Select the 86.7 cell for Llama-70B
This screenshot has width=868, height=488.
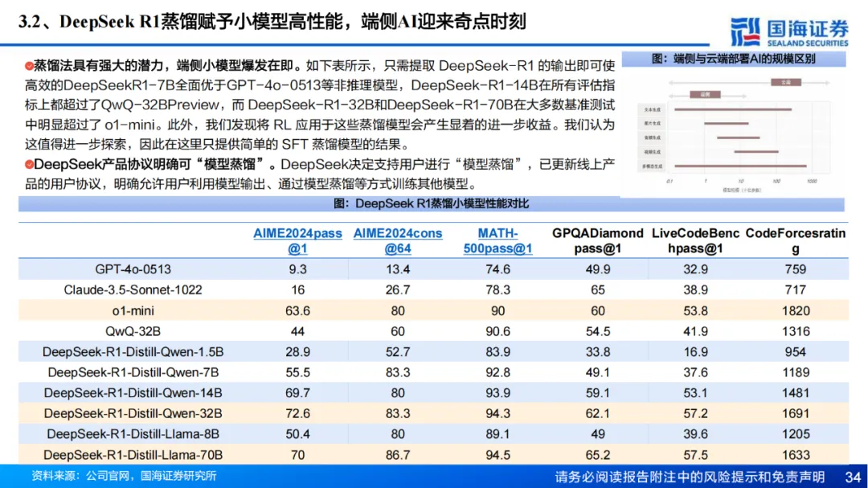click(x=398, y=455)
